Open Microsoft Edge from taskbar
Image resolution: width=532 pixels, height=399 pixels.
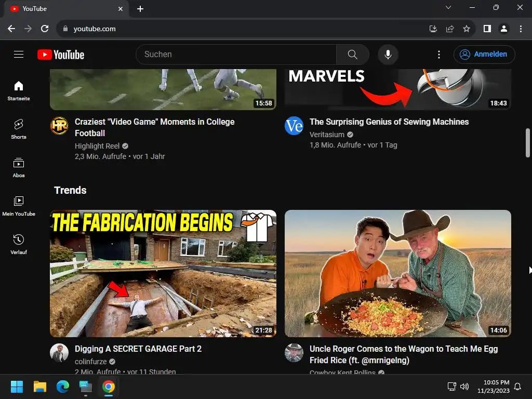click(x=63, y=387)
